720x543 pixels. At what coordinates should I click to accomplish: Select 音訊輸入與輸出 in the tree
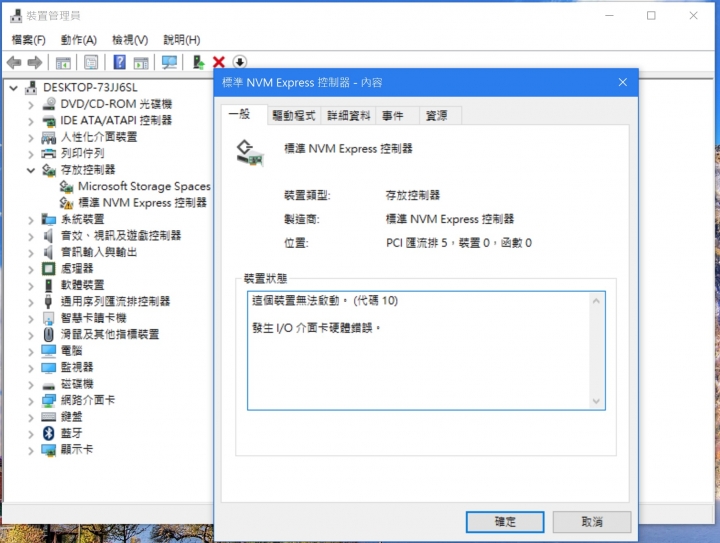[99, 252]
